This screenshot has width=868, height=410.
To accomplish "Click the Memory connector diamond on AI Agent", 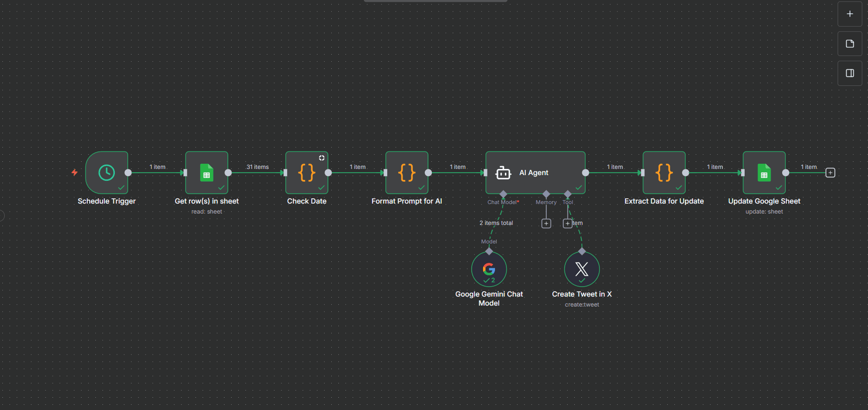I will coord(546,194).
